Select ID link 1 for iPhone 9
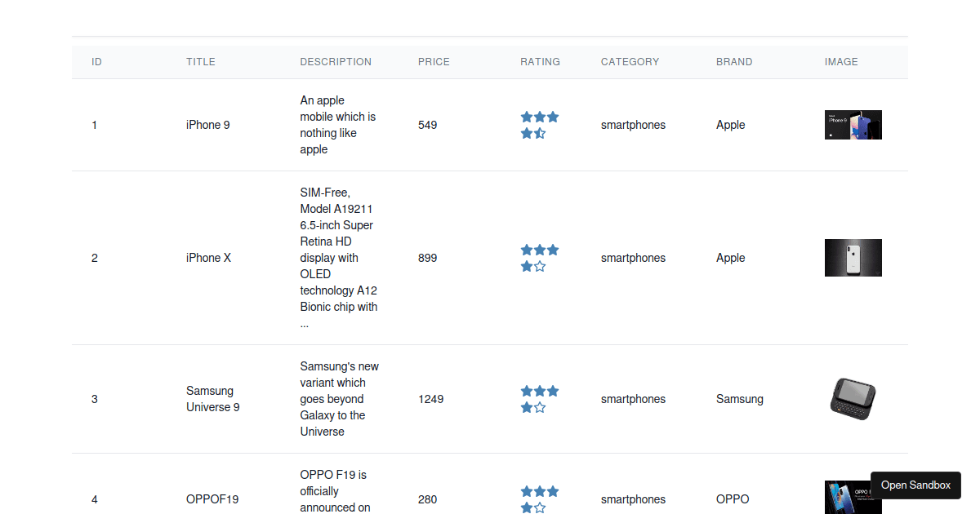 (94, 125)
